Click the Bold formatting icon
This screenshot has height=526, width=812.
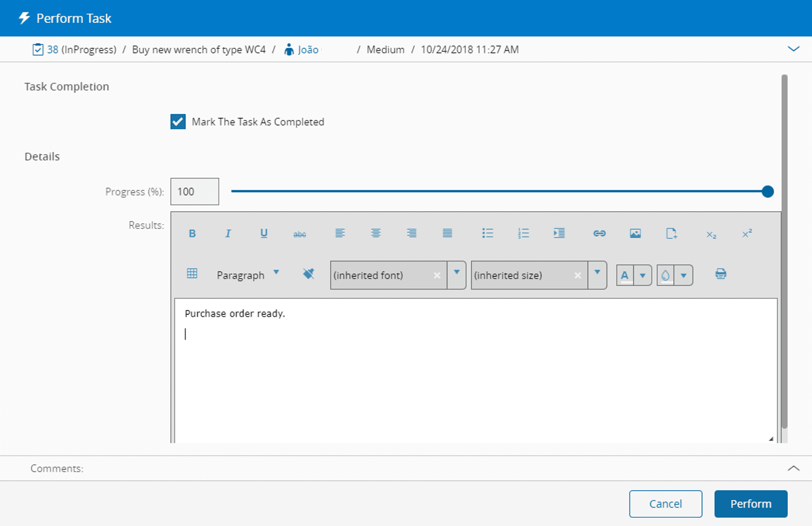[192, 234]
